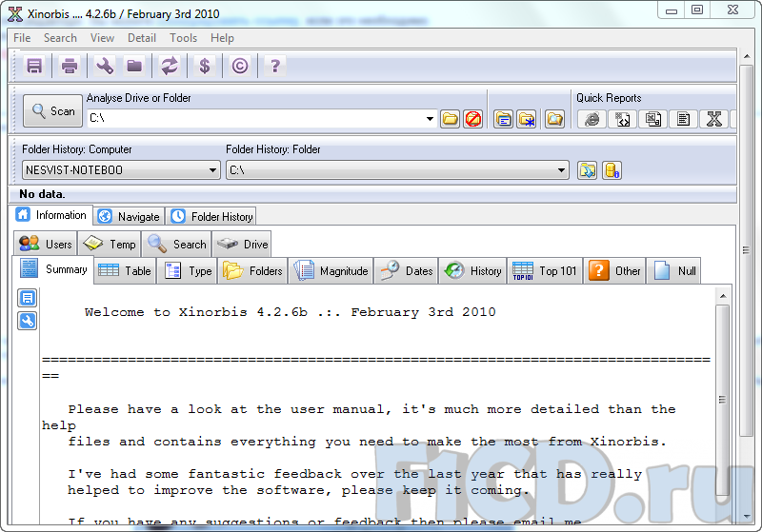Select the Null tab
Image resolution: width=762 pixels, height=532 pixels.
pyautogui.click(x=673, y=271)
